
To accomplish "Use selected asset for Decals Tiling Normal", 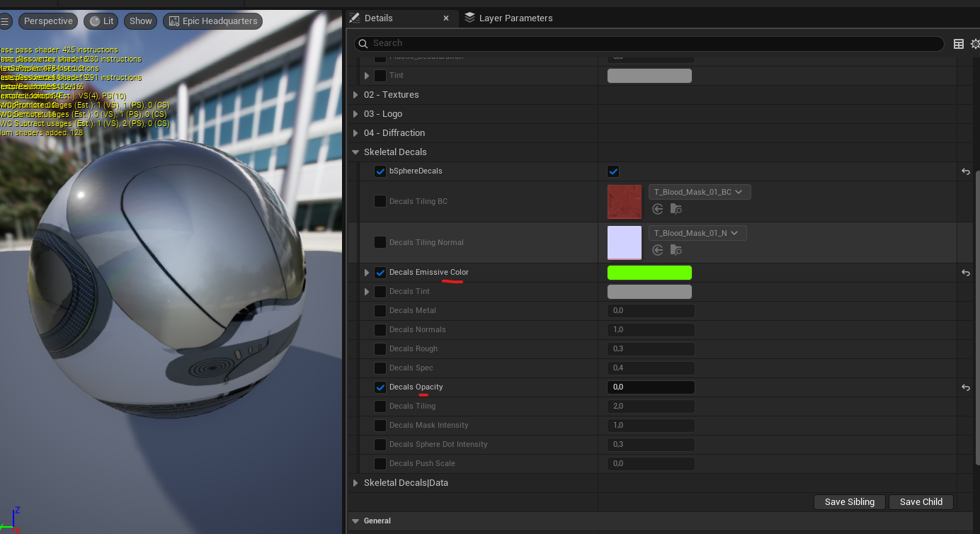I will tap(658, 250).
